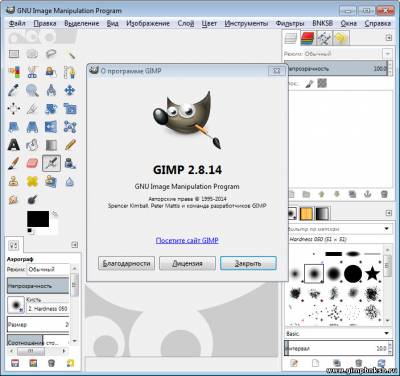Select the Color Picker tool

(14, 90)
